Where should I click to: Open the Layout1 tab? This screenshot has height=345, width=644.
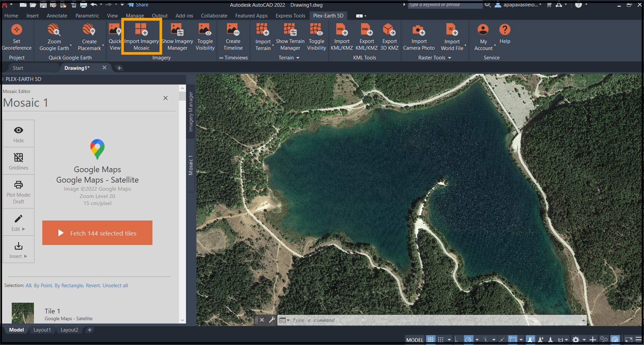click(x=42, y=330)
